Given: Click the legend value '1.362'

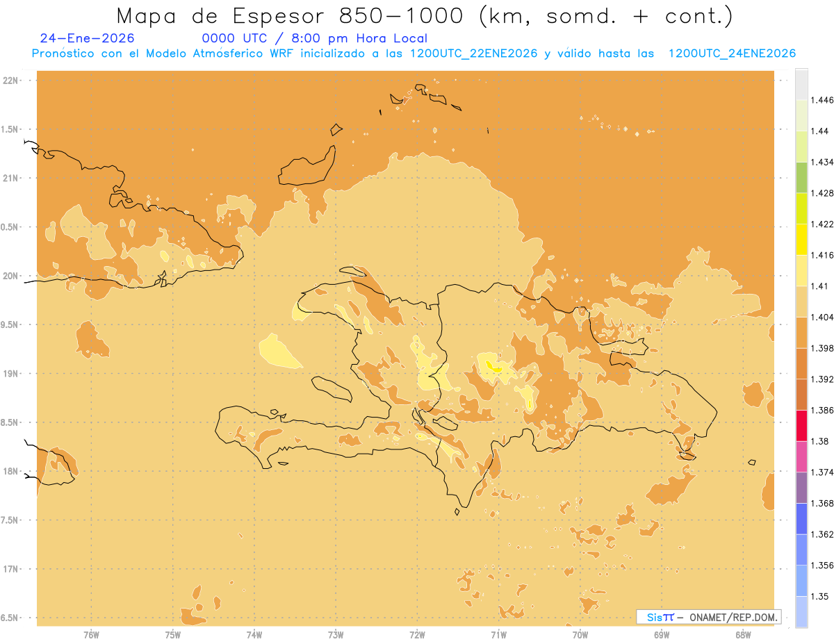Looking at the screenshot, I should pos(823,534).
